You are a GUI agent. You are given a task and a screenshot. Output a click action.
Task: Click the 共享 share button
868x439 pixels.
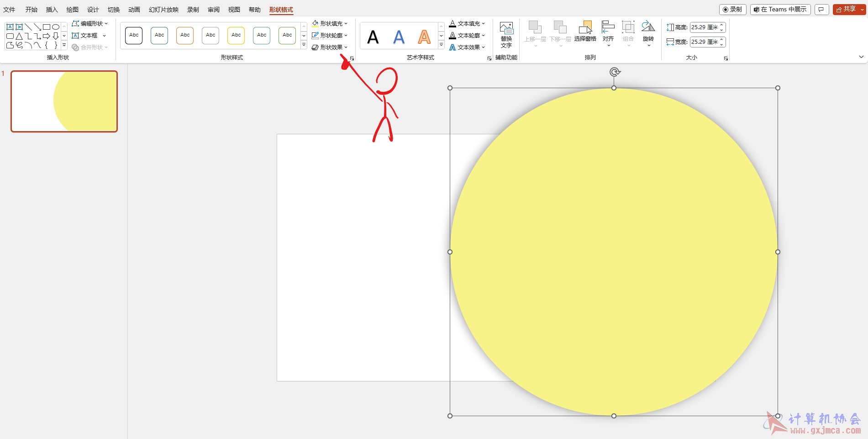click(x=846, y=10)
